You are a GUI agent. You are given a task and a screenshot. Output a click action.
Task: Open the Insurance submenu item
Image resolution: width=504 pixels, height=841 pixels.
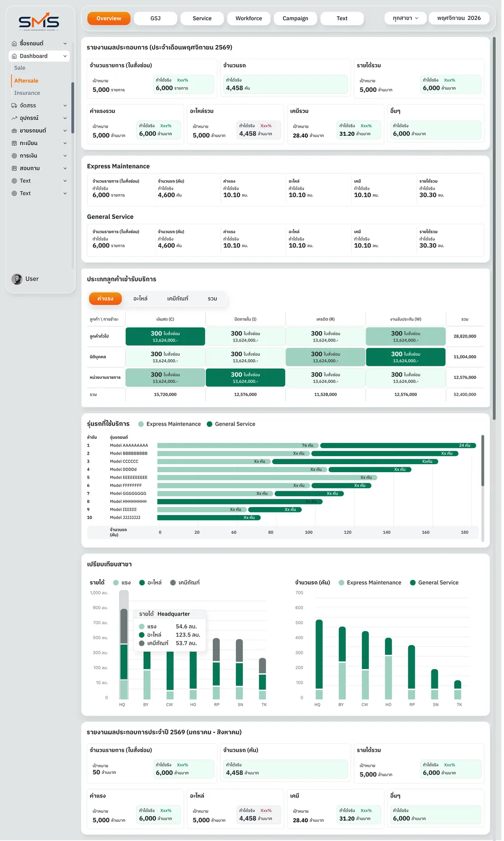pyautogui.click(x=27, y=93)
